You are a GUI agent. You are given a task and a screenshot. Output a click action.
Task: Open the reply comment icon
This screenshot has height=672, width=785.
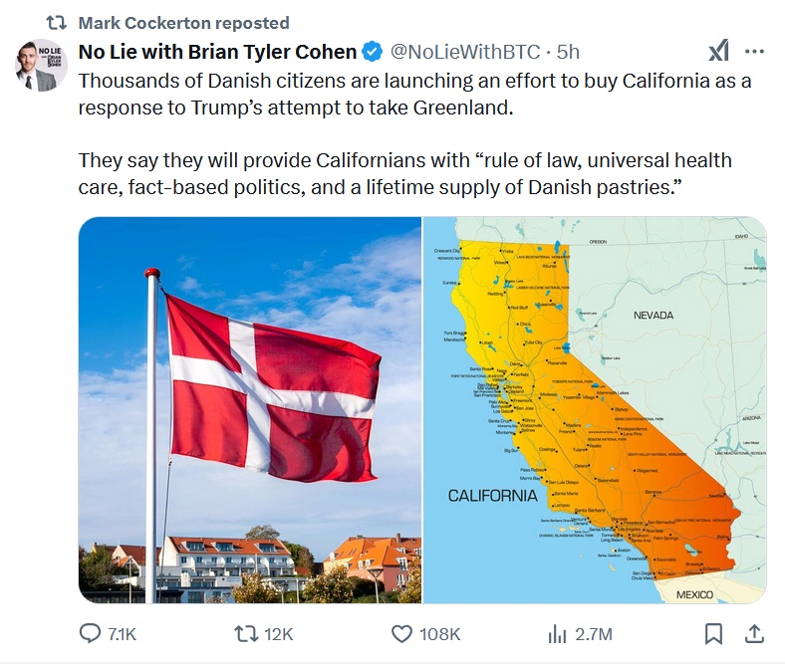tap(90, 633)
